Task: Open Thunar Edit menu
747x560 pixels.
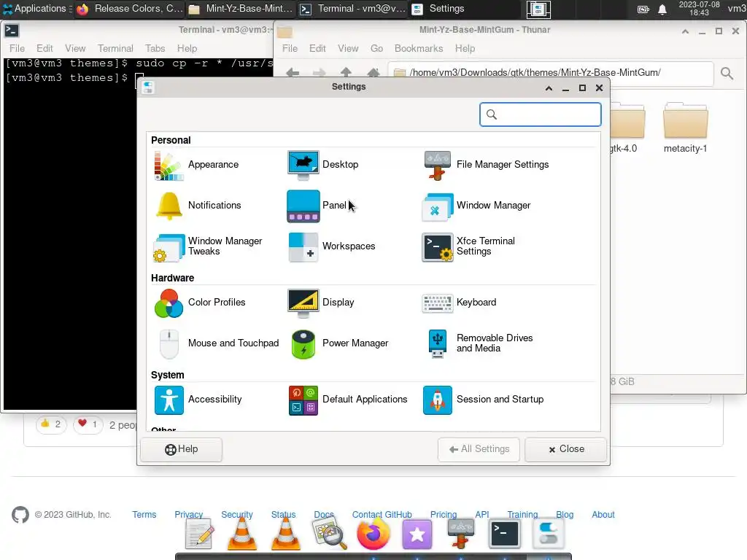Action: click(317, 49)
